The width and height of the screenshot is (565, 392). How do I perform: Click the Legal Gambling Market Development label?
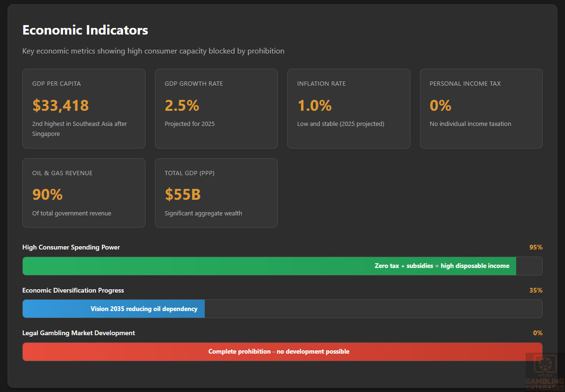point(79,333)
